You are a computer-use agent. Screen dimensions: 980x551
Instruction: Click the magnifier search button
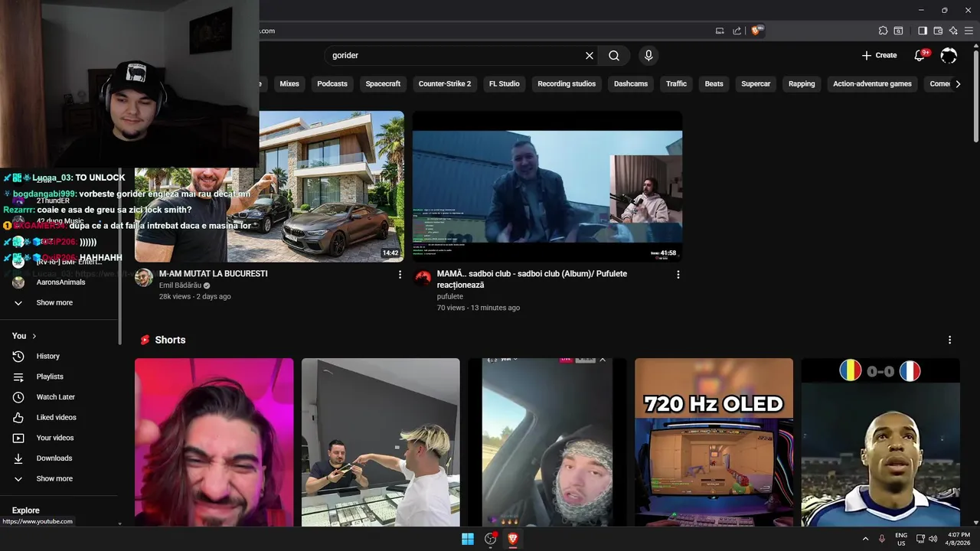pos(614,55)
